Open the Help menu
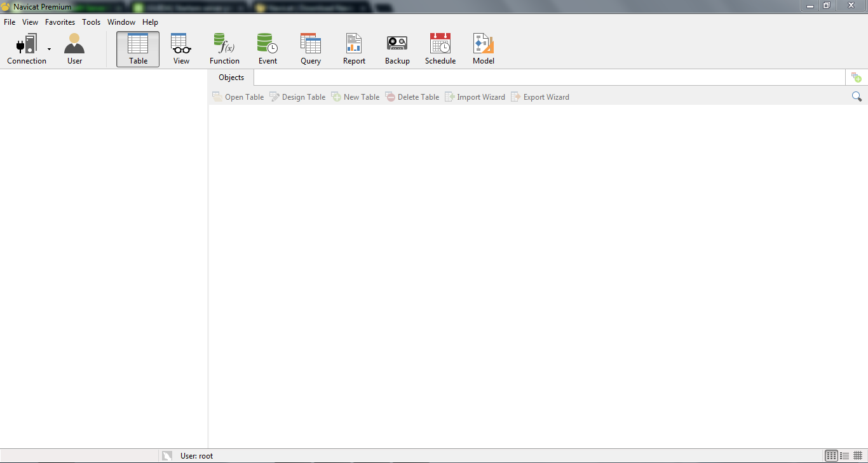Image resolution: width=868 pixels, height=463 pixels. click(150, 22)
